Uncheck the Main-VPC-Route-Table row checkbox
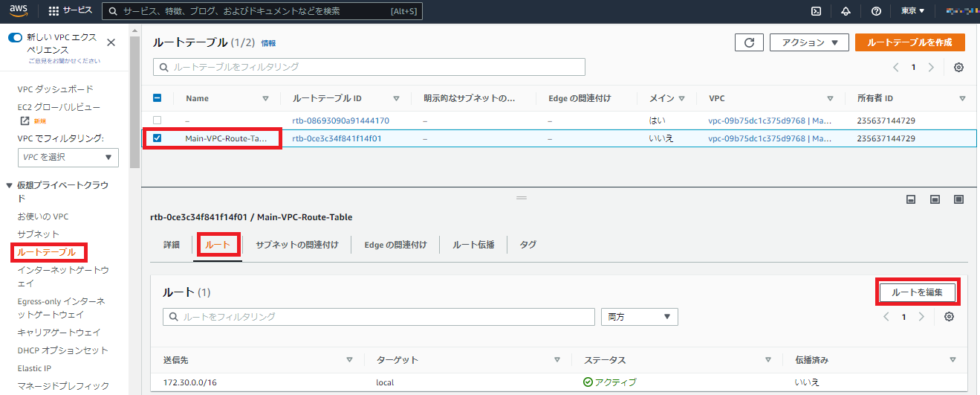Image resolution: width=980 pixels, height=395 pixels. (157, 138)
